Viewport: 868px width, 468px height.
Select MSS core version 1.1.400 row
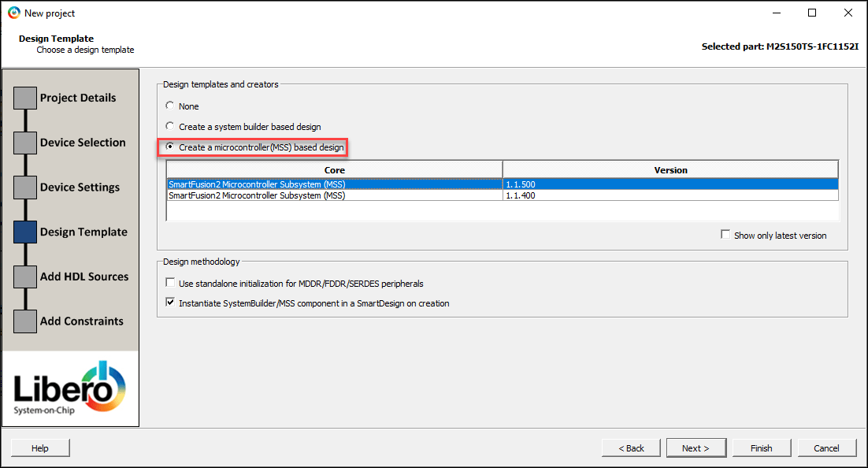click(x=335, y=195)
